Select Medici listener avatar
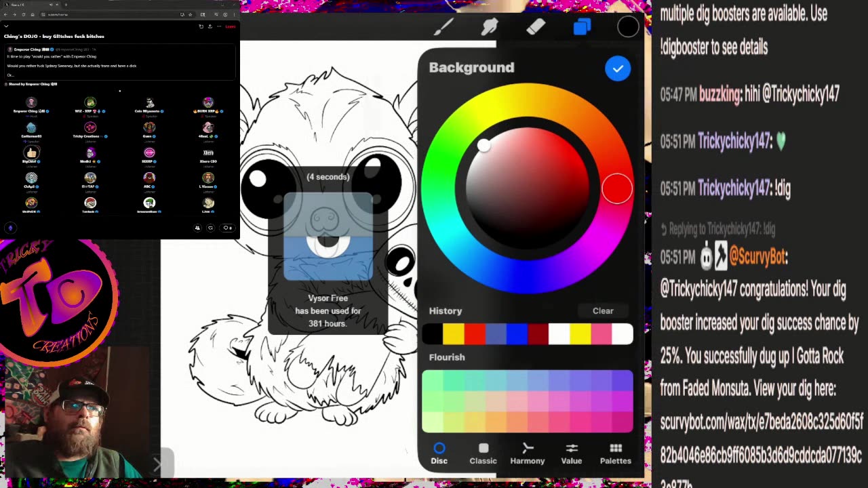 [90, 152]
